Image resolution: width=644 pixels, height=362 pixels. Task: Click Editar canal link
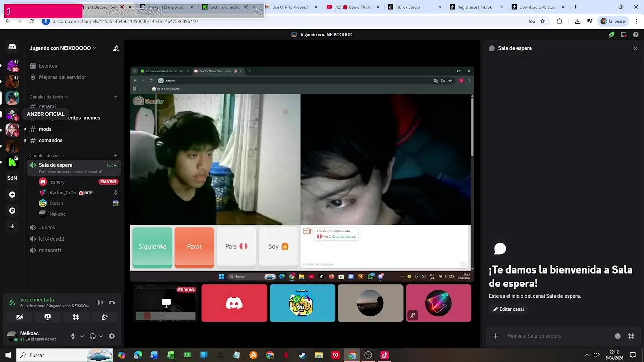point(508,309)
